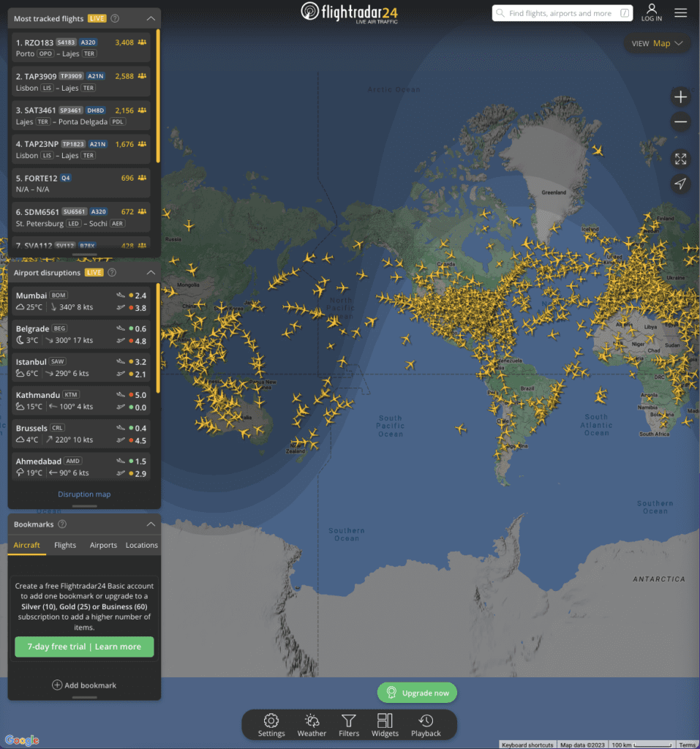Enter fullscreen using the expand icon
Viewport: 700px width, 749px height.
click(680, 158)
